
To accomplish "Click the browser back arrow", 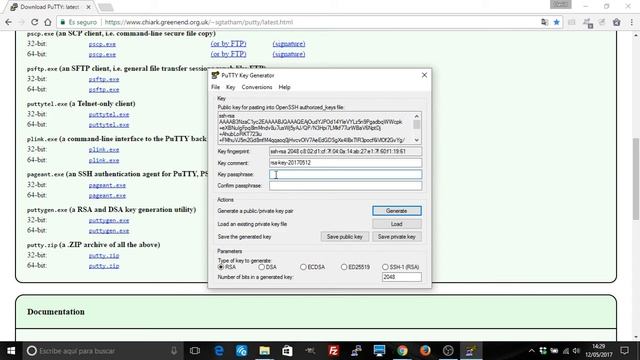I will pyautogui.click(x=9, y=22).
